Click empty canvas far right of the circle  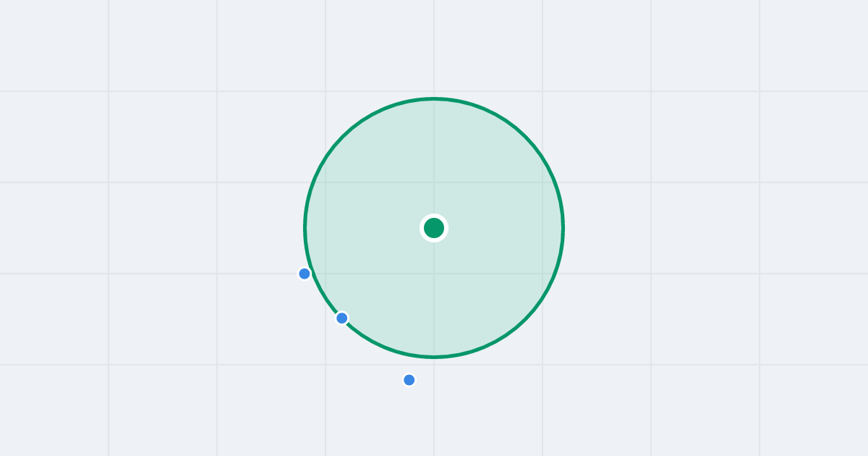[x=723, y=228]
